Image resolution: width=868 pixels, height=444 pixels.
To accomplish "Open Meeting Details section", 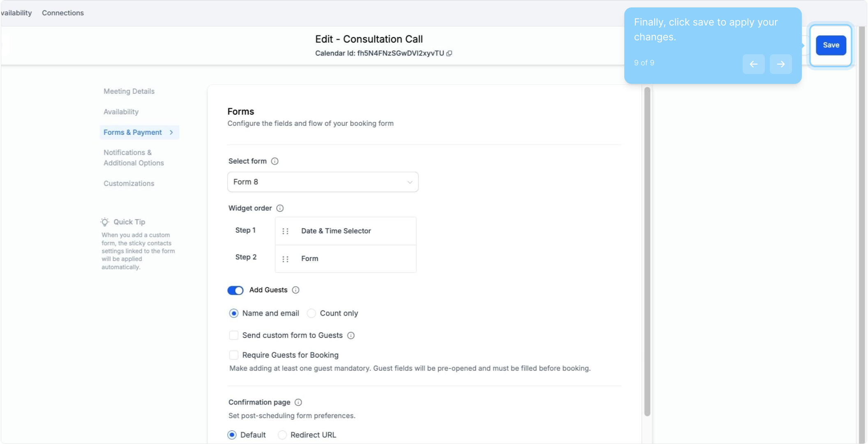I will [x=129, y=91].
